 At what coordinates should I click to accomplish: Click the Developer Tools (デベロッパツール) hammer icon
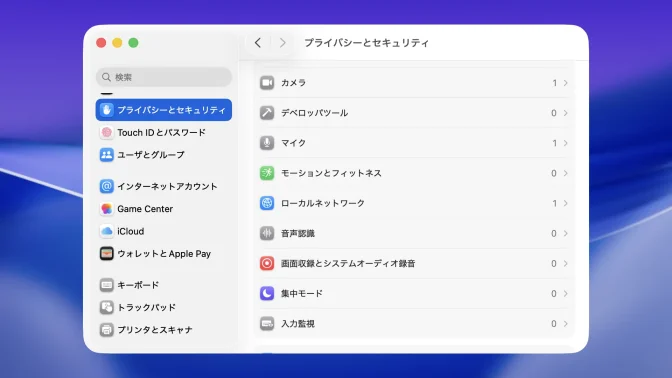tap(267, 113)
